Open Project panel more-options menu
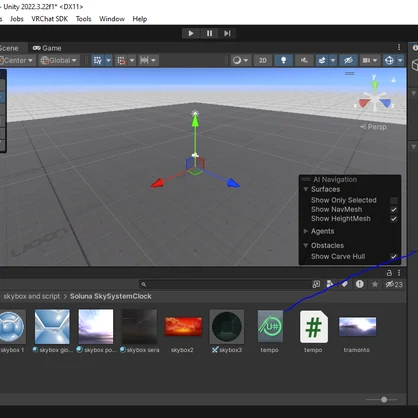Image resolution: width=418 pixels, height=418 pixels. (399, 273)
